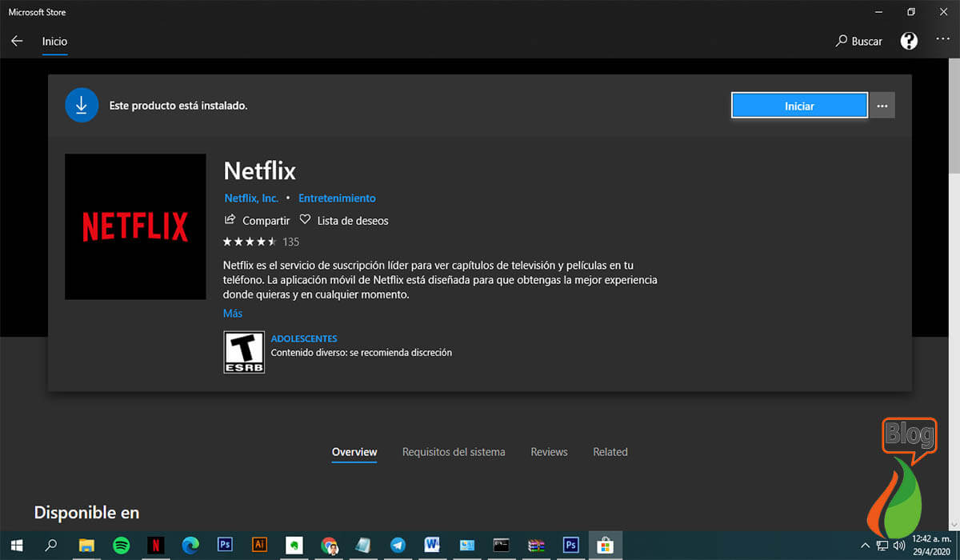Click the Netflix app logo thumbnail
This screenshot has width=960, height=560.
coord(135,226)
